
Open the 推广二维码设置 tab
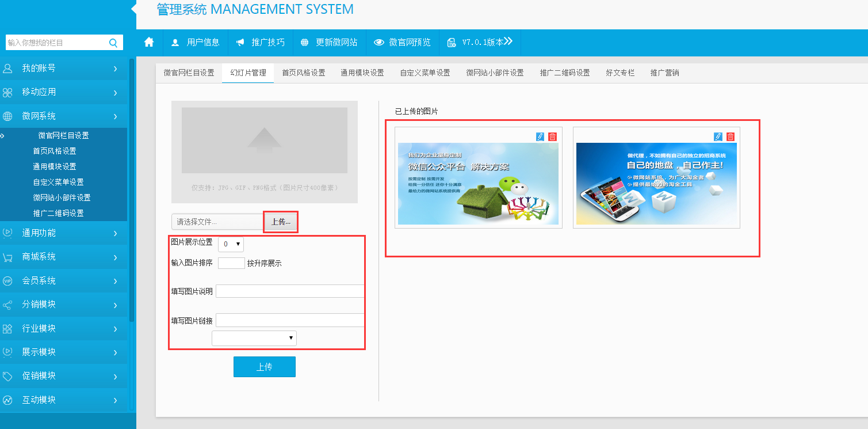coord(564,73)
